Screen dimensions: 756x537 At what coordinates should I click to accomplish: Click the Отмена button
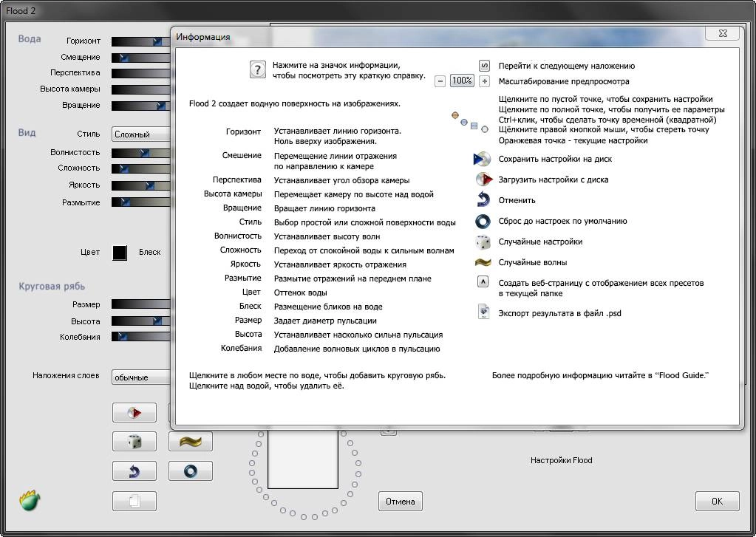(x=401, y=502)
